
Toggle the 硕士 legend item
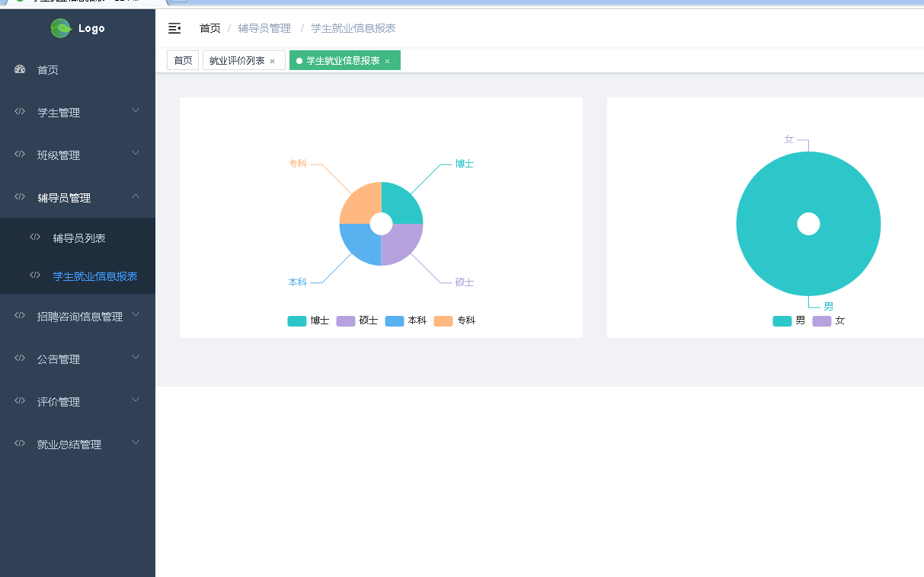click(357, 320)
